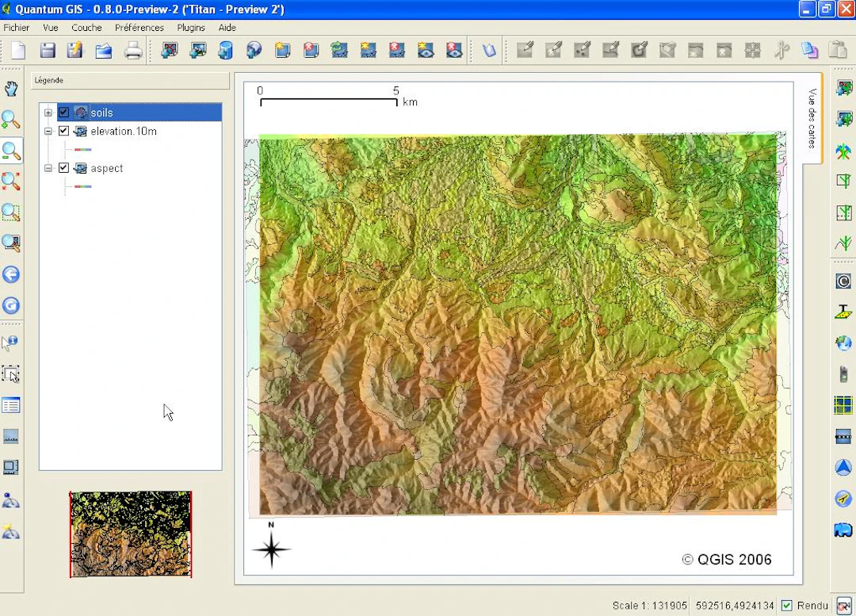Click the overview map thumbnail
The image size is (856, 616).
[130, 534]
